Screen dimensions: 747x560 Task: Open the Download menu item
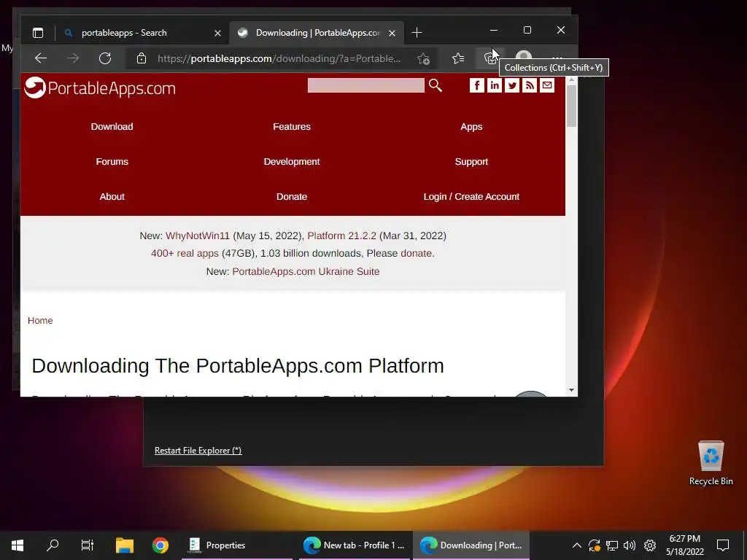click(112, 127)
